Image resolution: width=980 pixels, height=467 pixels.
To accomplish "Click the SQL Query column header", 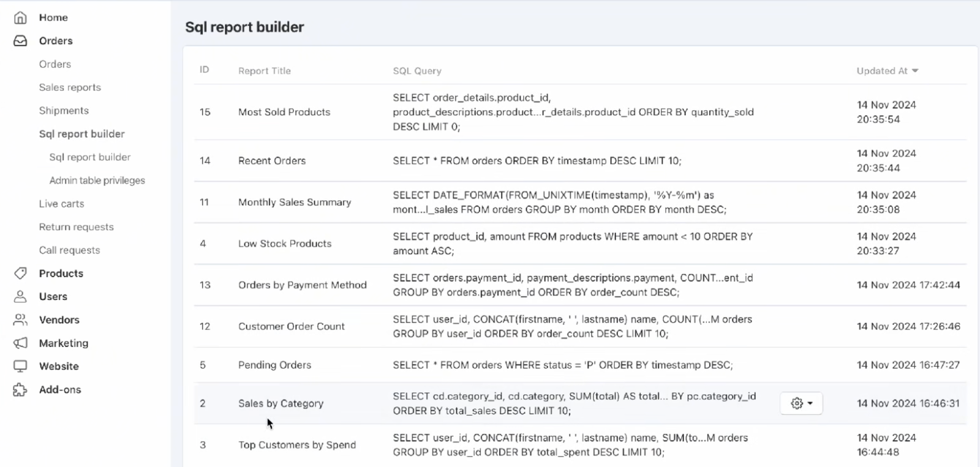I will (417, 71).
